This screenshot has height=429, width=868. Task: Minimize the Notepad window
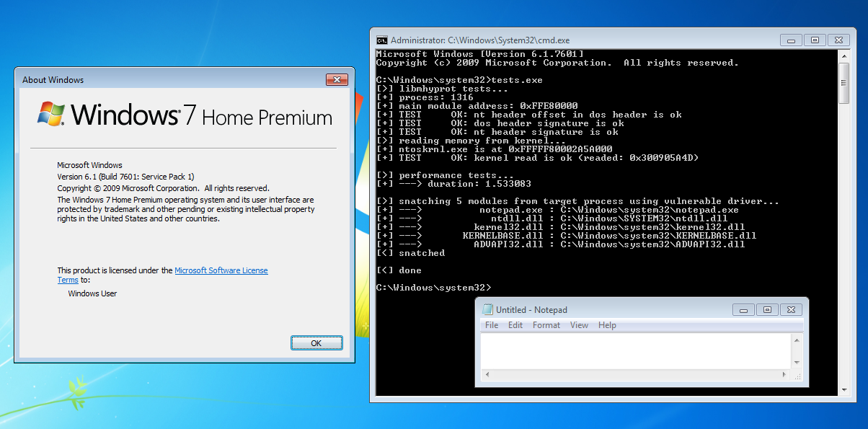coord(744,309)
